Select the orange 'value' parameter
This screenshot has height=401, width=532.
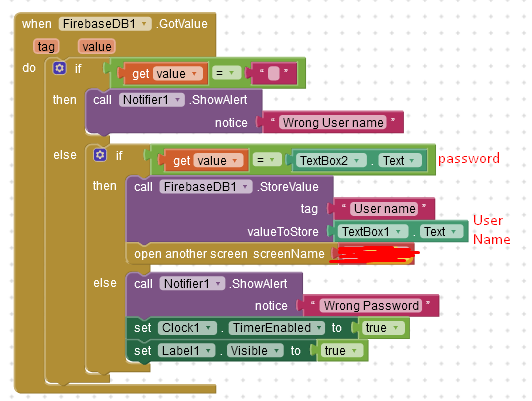pos(97,47)
